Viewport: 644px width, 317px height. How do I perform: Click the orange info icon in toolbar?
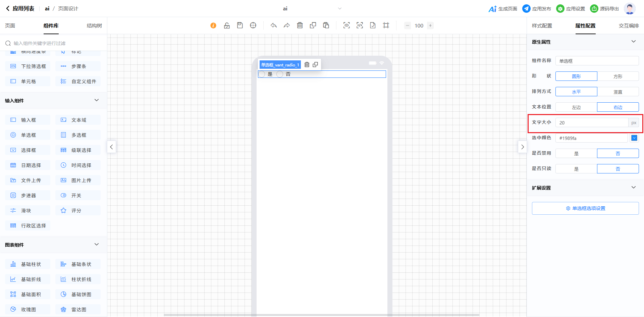coord(213,25)
